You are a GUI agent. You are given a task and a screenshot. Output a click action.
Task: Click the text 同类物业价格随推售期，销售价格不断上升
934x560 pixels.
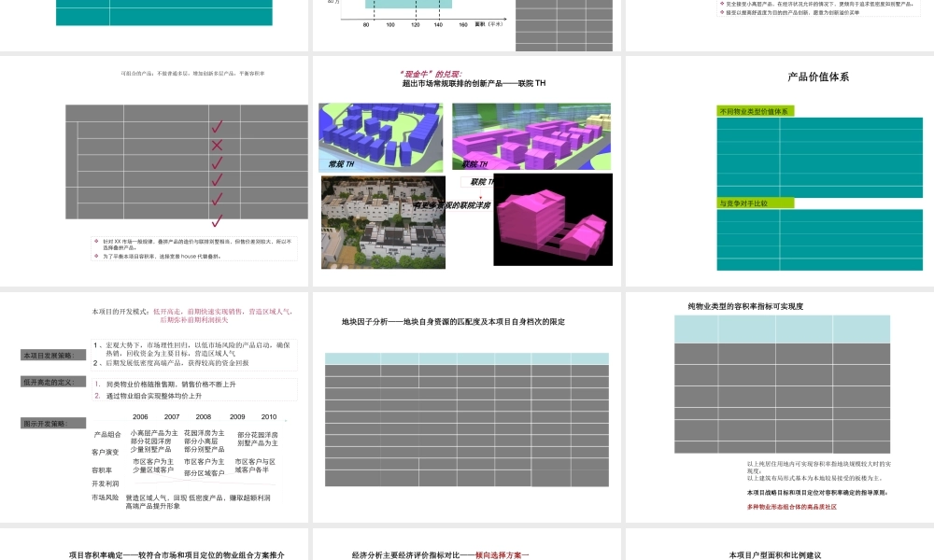pos(171,385)
